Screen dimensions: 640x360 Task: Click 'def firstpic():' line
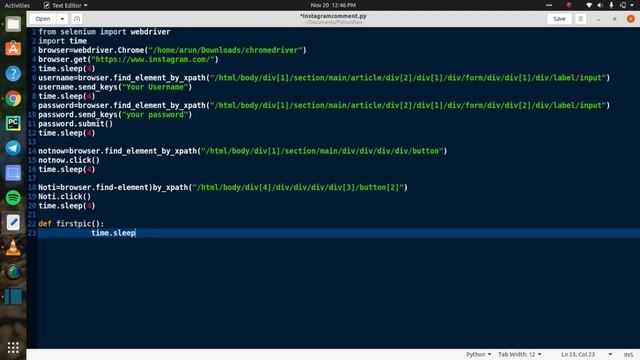[x=71, y=224]
